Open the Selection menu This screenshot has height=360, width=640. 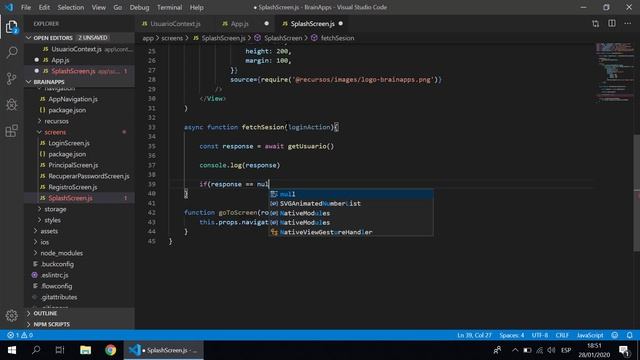coord(71,7)
